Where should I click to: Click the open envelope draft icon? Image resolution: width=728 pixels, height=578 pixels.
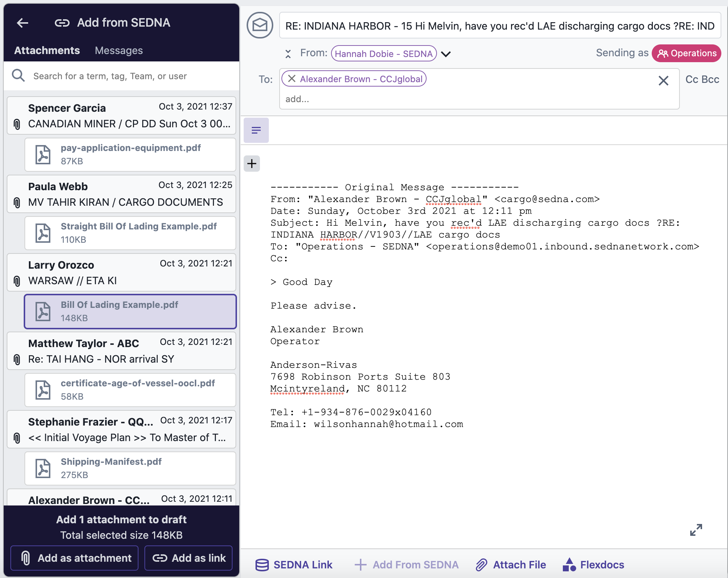260,25
